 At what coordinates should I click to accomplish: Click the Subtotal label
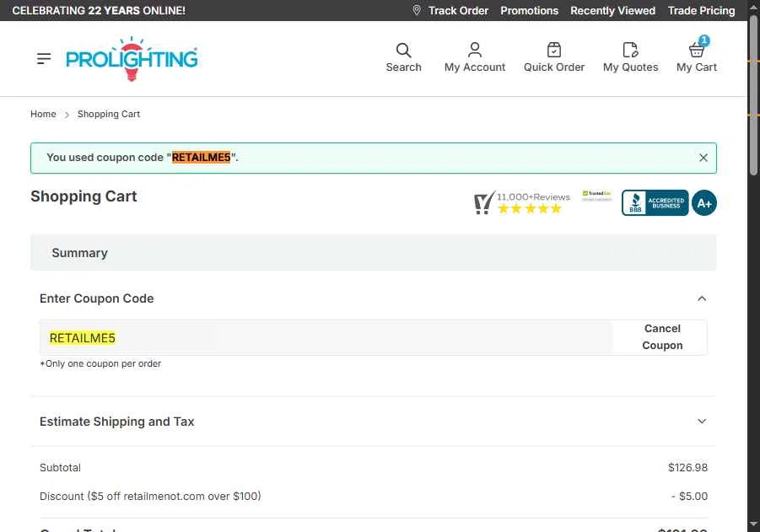click(x=60, y=468)
